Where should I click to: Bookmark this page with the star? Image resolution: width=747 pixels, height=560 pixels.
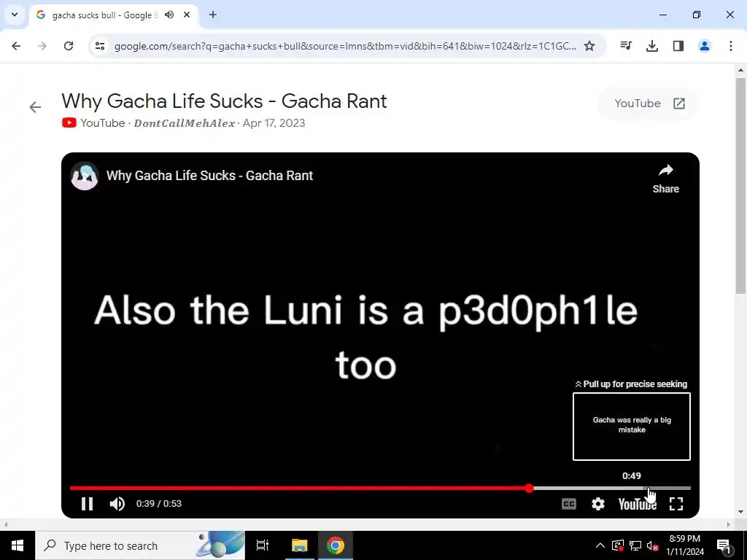tap(589, 46)
